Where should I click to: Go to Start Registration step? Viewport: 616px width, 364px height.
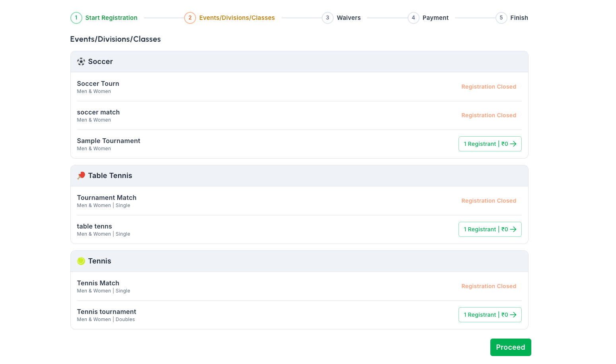coord(111,18)
